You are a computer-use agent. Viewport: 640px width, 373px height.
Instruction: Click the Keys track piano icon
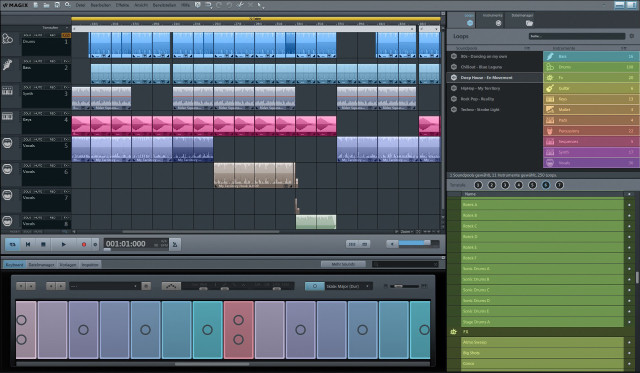(x=7, y=117)
